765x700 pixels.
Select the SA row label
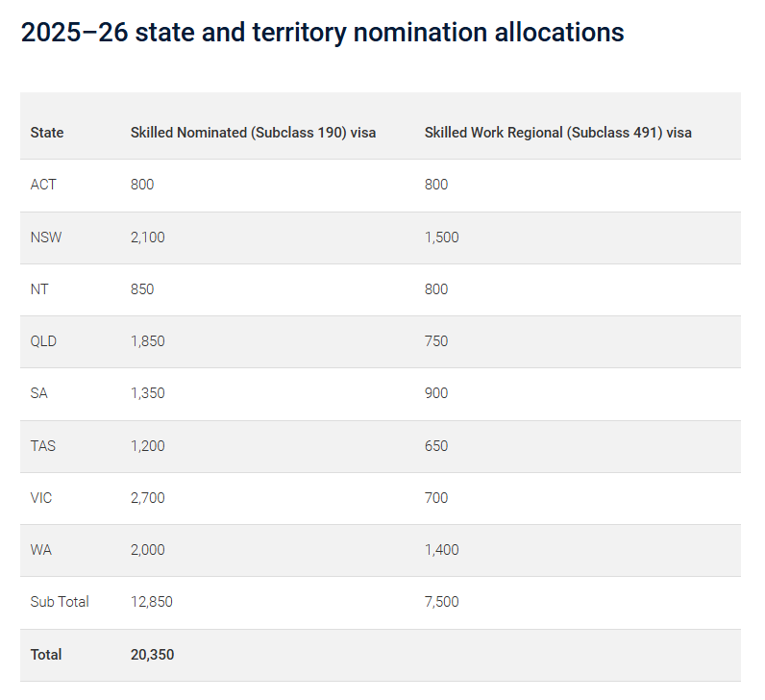tap(39, 393)
